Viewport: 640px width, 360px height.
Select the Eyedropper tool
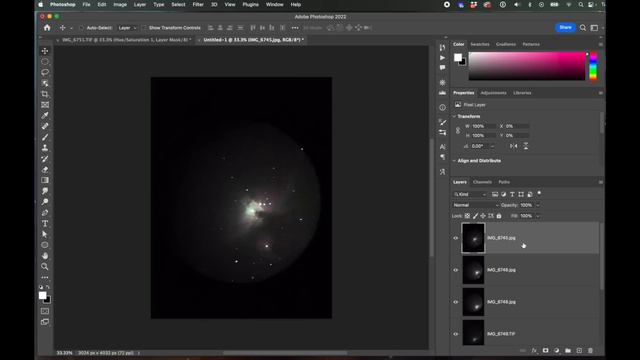[x=45, y=116]
